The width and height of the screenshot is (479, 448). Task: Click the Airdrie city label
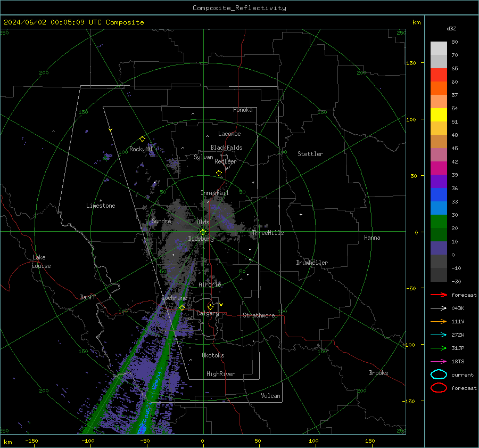(x=210, y=284)
